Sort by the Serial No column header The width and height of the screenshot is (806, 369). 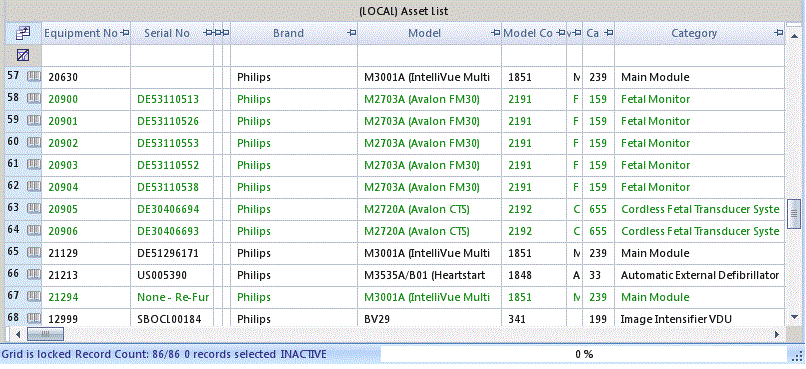(x=167, y=33)
